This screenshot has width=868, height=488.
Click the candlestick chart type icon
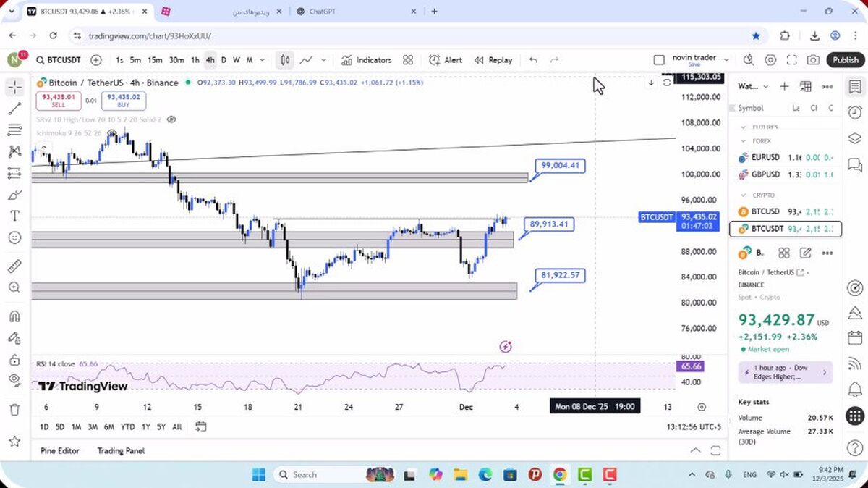pyautogui.click(x=286, y=60)
